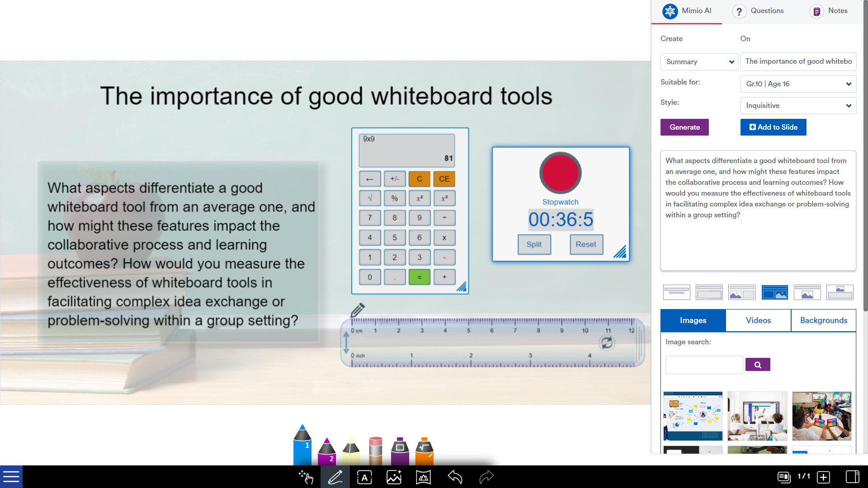
Task: Open the hamburger main menu
Action: [x=11, y=477]
